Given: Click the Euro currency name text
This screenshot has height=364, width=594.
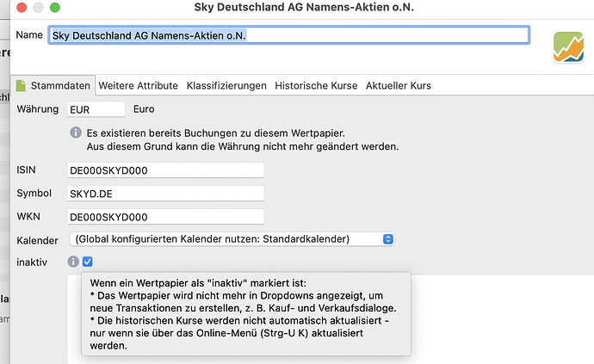Looking at the screenshot, I should (x=144, y=109).
